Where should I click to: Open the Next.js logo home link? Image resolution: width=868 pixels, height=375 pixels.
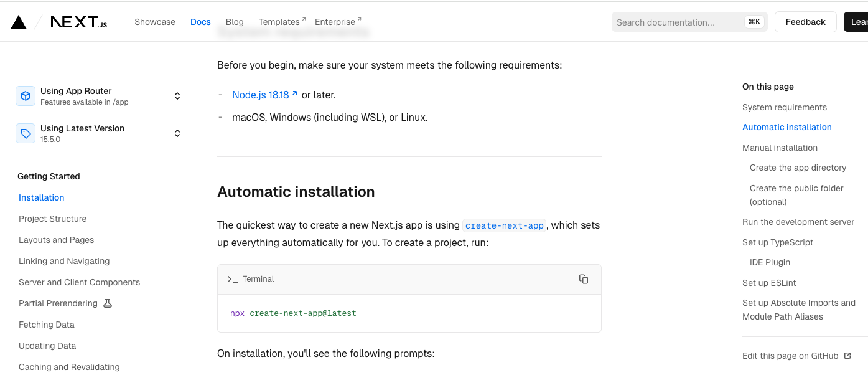click(x=79, y=22)
